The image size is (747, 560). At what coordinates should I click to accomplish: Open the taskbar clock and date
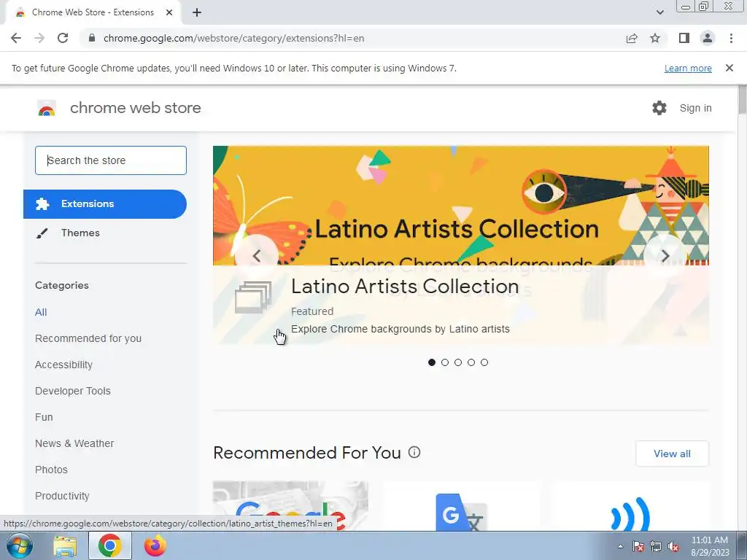click(x=710, y=546)
